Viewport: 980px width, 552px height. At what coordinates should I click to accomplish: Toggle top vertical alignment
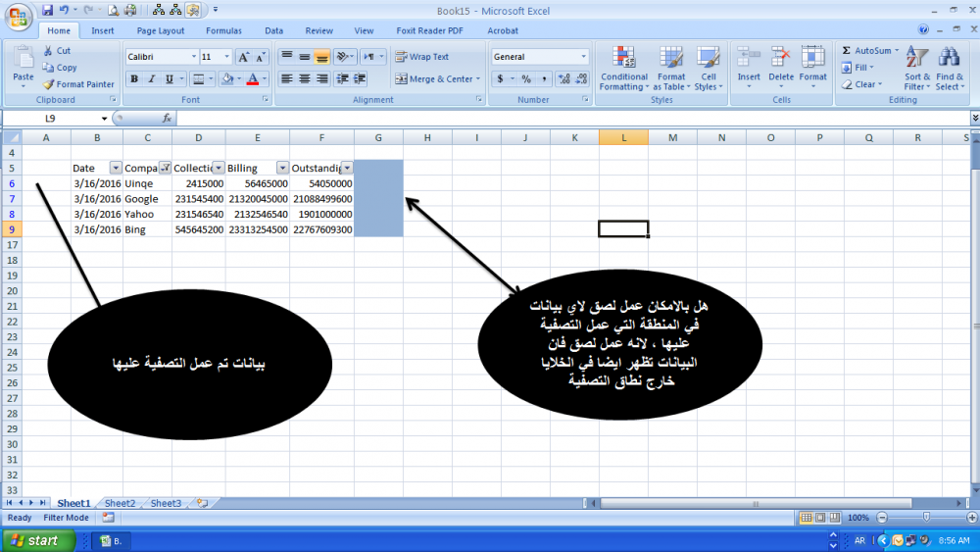287,57
